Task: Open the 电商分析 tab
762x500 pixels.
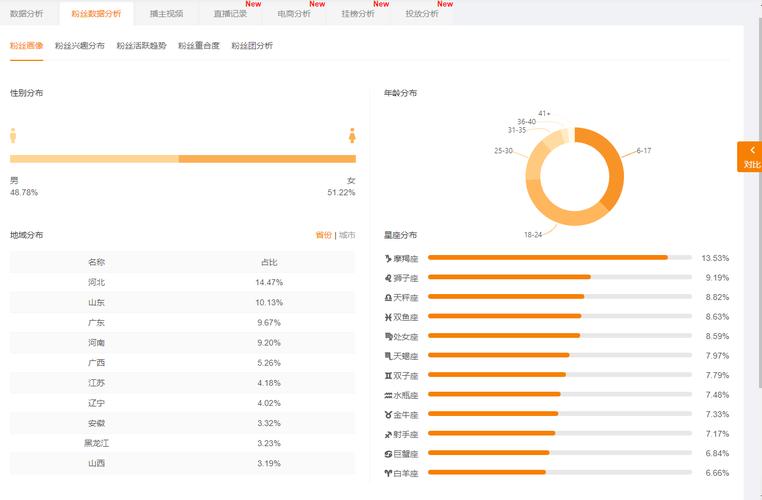Action: 294,14
